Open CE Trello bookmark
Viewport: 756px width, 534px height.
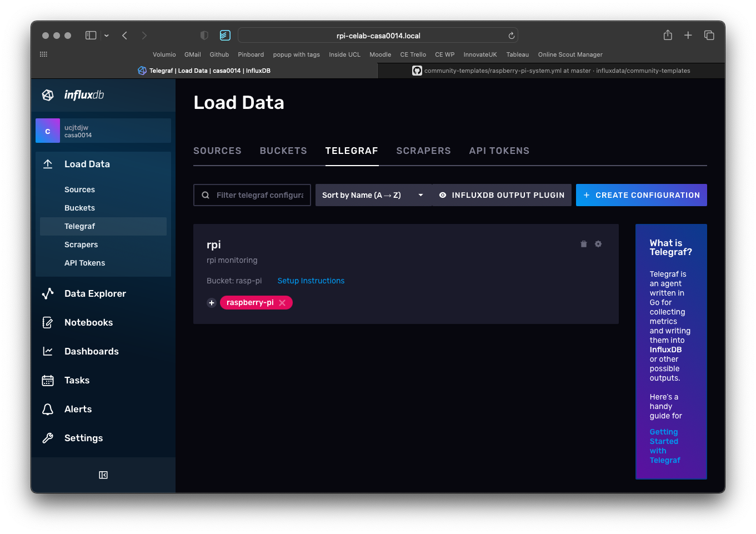click(x=413, y=54)
